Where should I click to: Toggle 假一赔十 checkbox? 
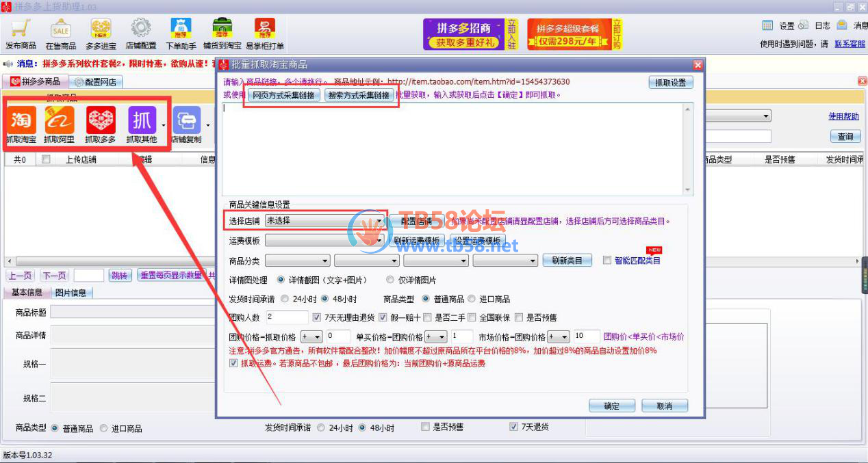383,317
